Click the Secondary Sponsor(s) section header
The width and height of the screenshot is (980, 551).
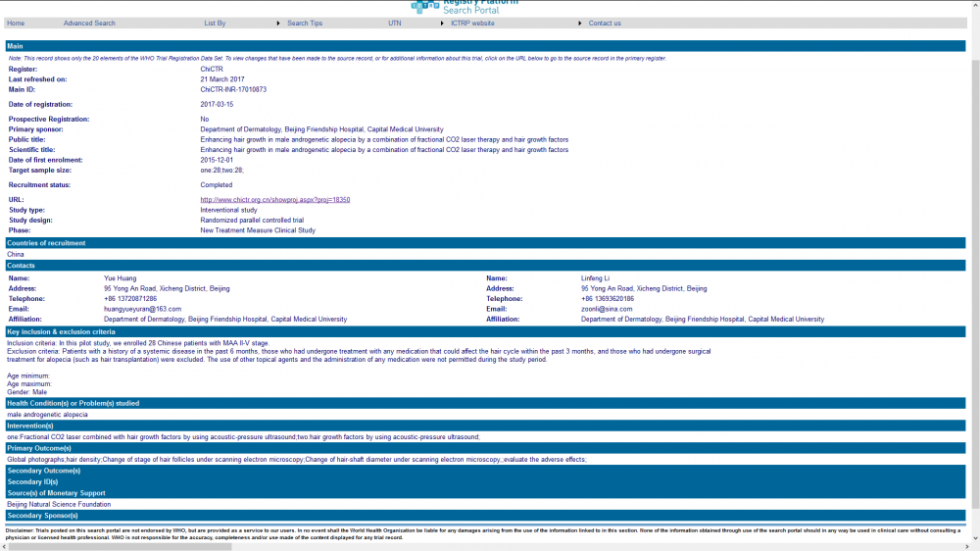pos(43,515)
